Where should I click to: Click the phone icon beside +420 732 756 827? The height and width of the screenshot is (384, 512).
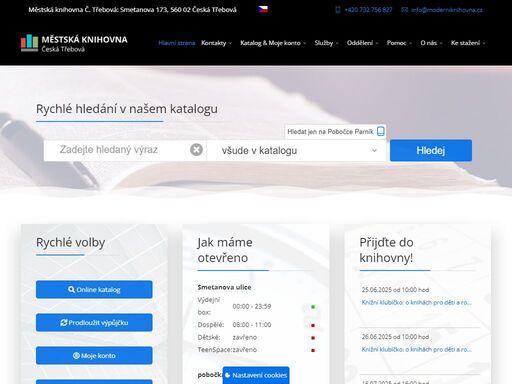click(338, 10)
